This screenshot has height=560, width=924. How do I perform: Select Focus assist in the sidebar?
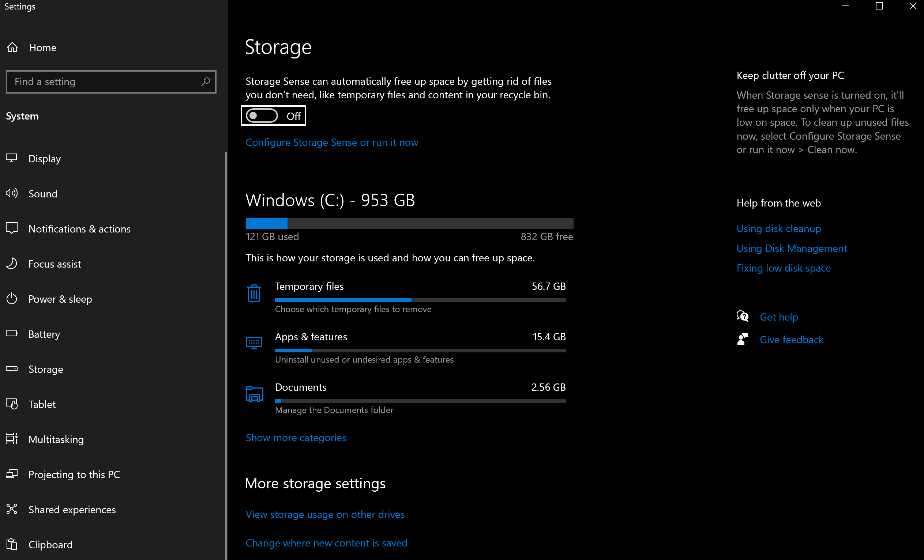coord(55,264)
